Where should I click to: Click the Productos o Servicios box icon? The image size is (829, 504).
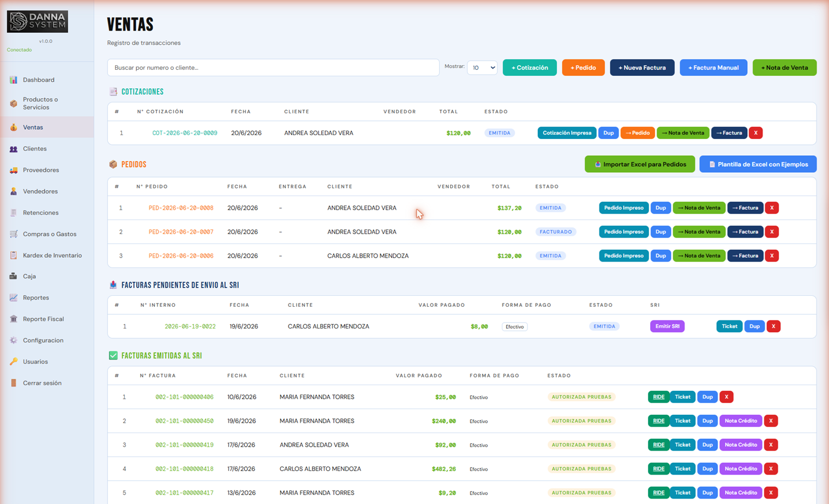tap(14, 104)
